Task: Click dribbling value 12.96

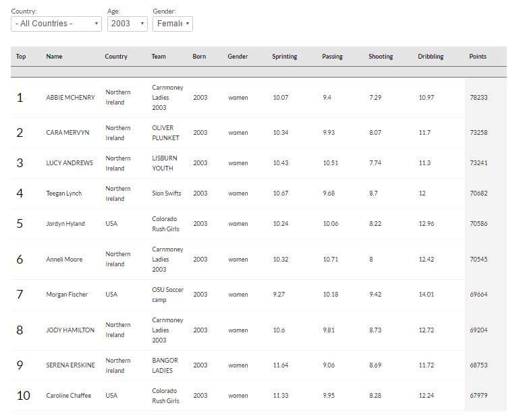Action: (x=426, y=224)
